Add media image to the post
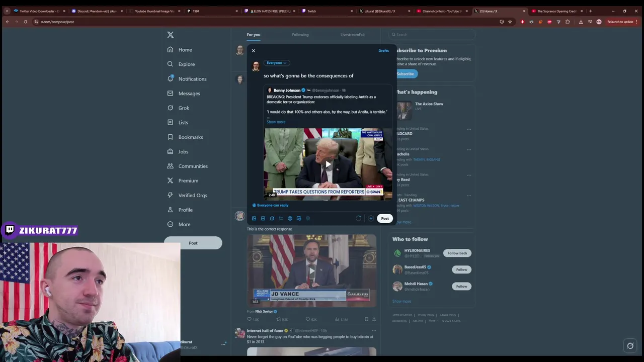644x362 pixels. tap(254, 219)
